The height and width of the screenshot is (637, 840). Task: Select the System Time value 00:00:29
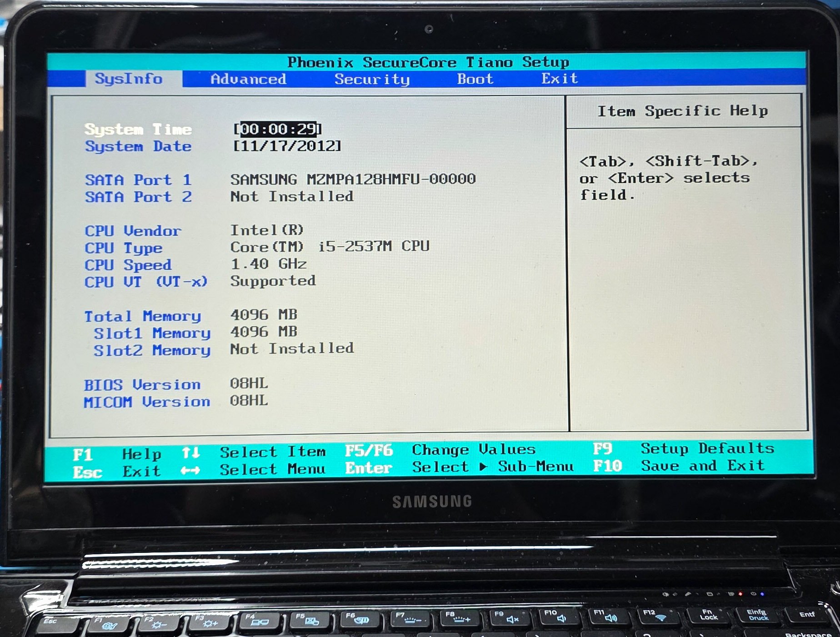coord(278,129)
